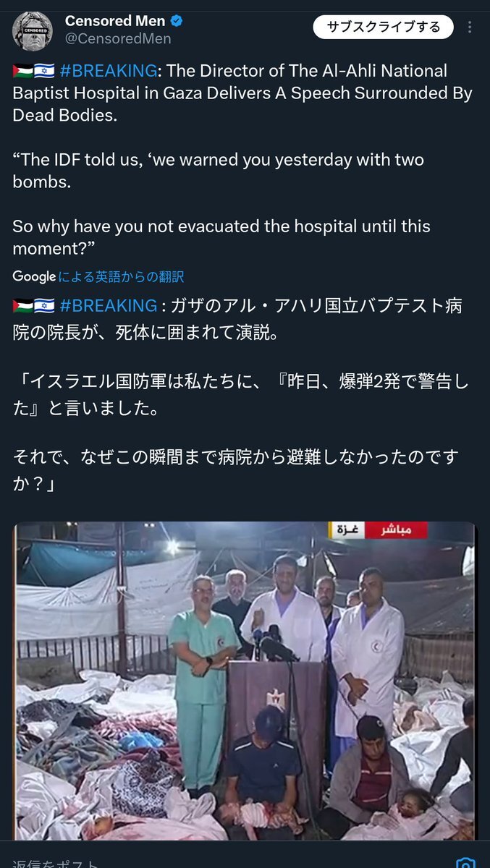This screenshot has width=490, height=868.
Task: Open the Censored Men profile avatar
Action: (33, 30)
